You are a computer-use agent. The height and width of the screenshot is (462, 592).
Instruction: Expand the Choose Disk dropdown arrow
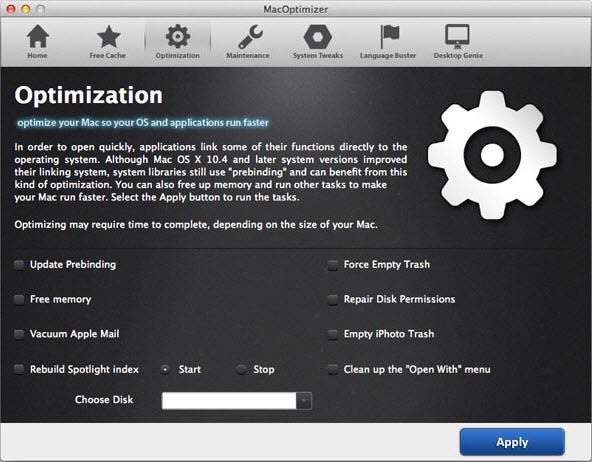click(304, 400)
